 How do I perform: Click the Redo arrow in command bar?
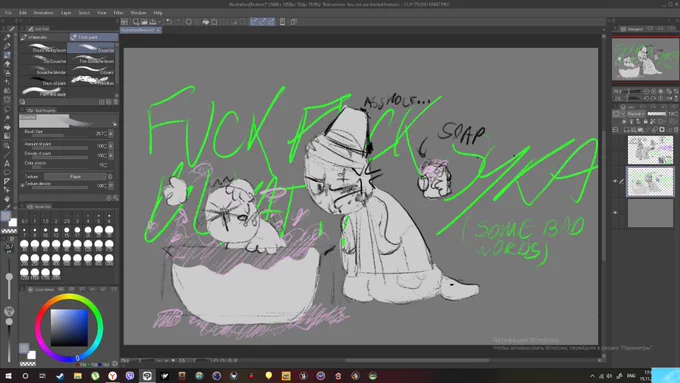point(178,22)
